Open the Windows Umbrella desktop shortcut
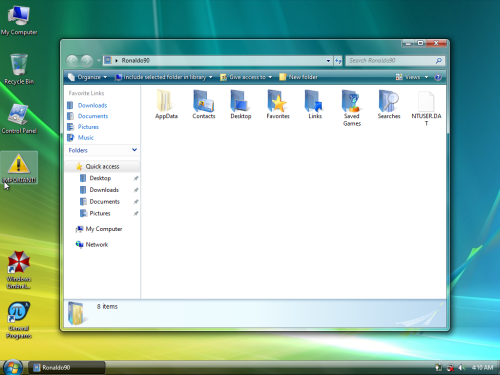The width and height of the screenshot is (500, 375). pos(19,270)
